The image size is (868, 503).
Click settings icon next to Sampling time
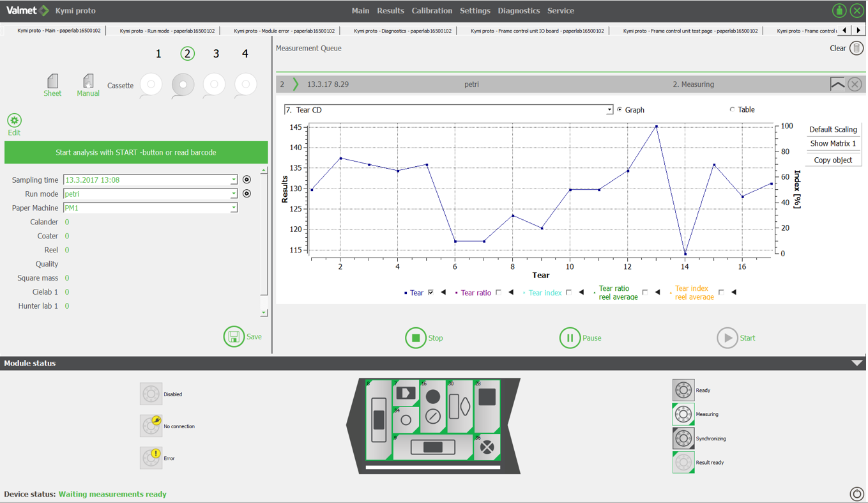[247, 180]
